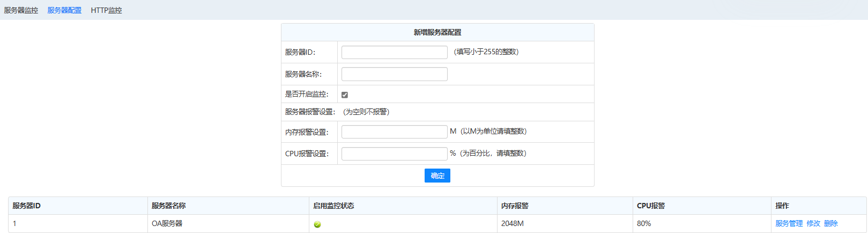Screen dimensions: 868x233
Task: Toggle the 是否开启监控 checkbox
Action: coord(345,95)
